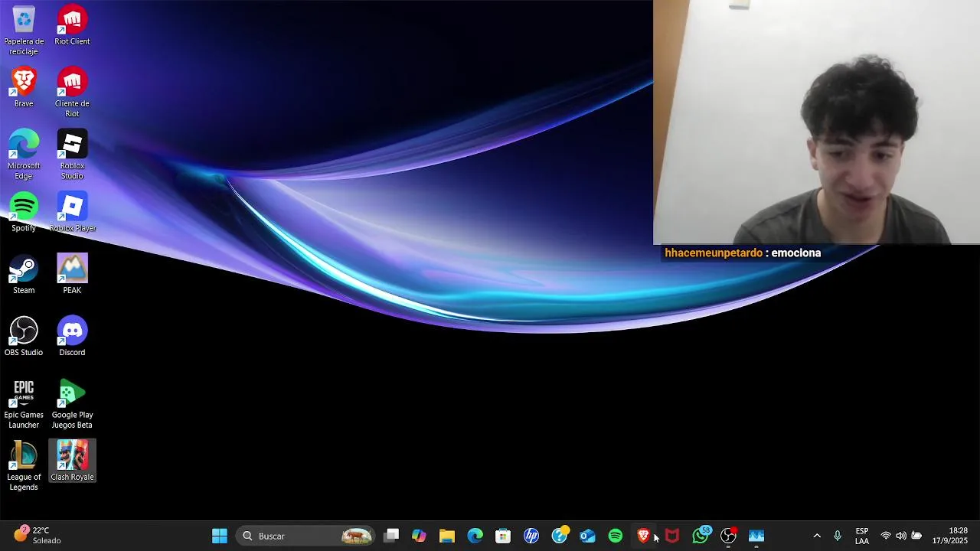Open Brave browser from the taskbar
Image resolution: width=980 pixels, height=551 pixels.
[x=643, y=536]
